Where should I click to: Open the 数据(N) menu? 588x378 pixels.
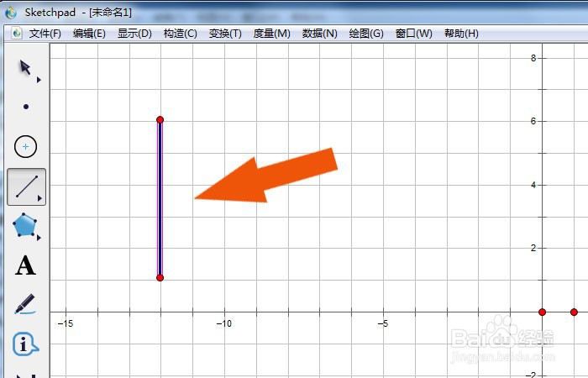tap(319, 34)
